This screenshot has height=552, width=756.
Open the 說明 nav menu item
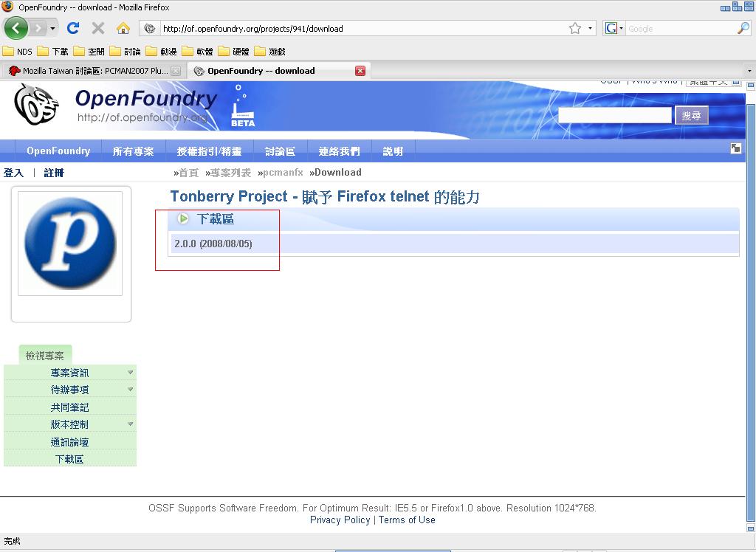[x=393, y=151]
